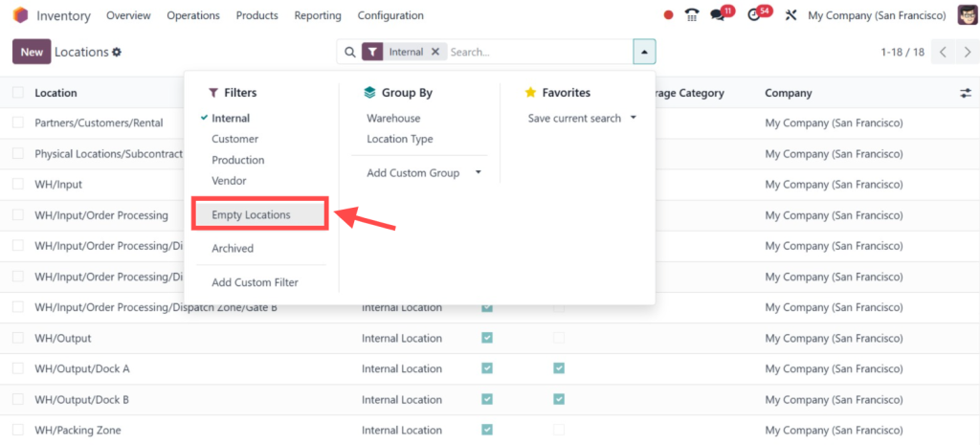The image size is (980, 445).
Task: Open the WH/Input location record
Action: coord(58,184)
